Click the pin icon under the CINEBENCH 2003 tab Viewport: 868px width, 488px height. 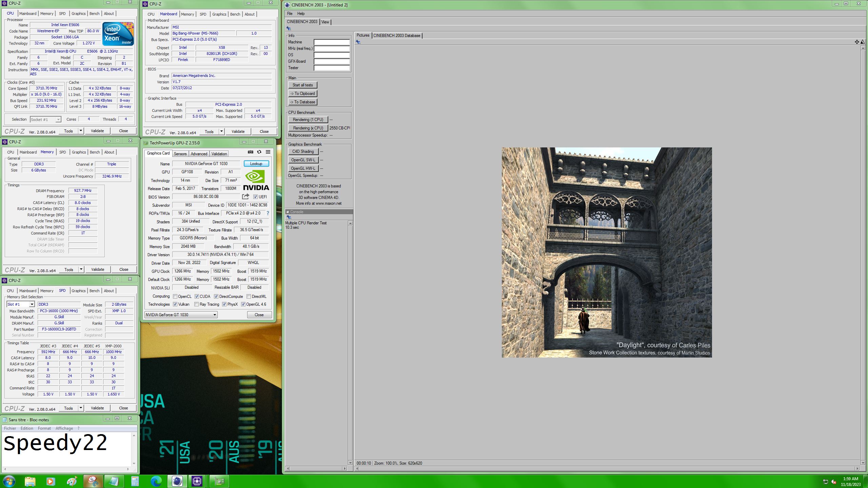[289, 28]
